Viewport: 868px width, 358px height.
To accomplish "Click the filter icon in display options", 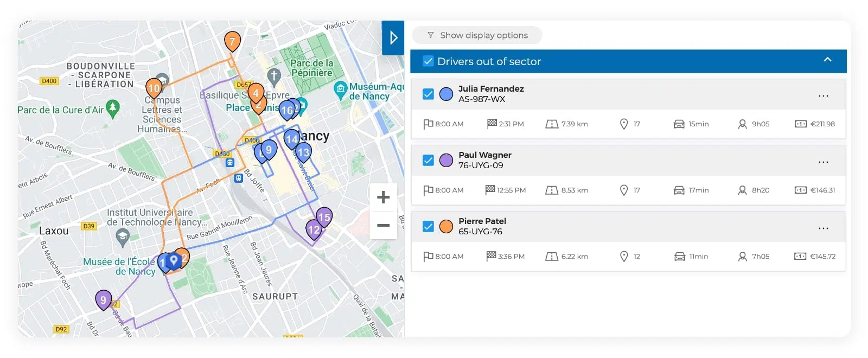I will click(430, 35).
